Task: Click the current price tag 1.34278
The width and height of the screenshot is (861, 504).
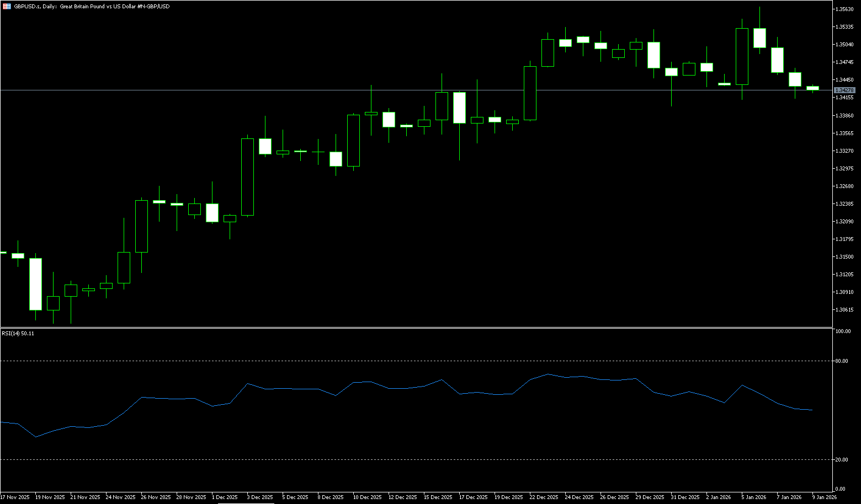Action: click(x=844, y=90)
